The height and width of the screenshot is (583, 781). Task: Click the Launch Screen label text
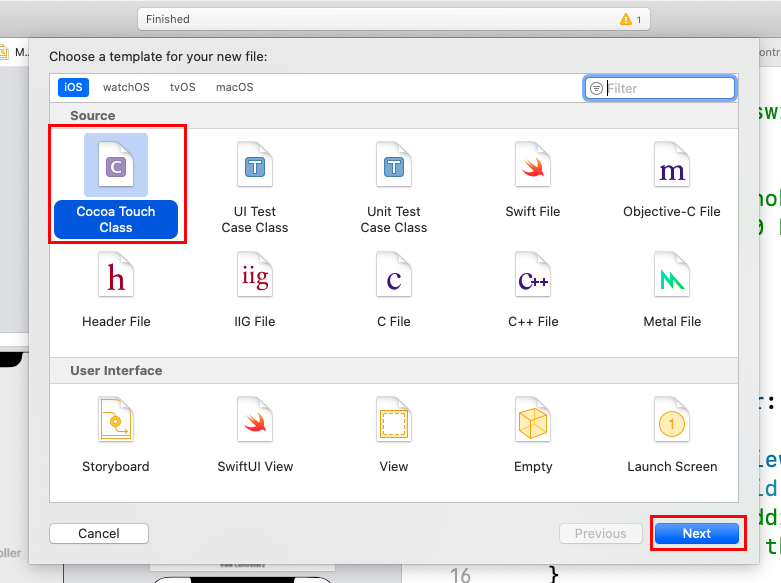click(x=672, y=466)
